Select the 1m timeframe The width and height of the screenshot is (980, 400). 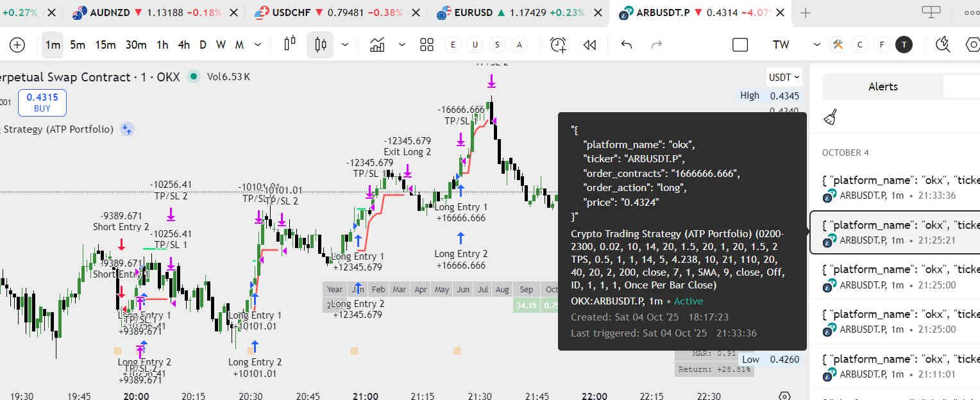tap(53, 45)
